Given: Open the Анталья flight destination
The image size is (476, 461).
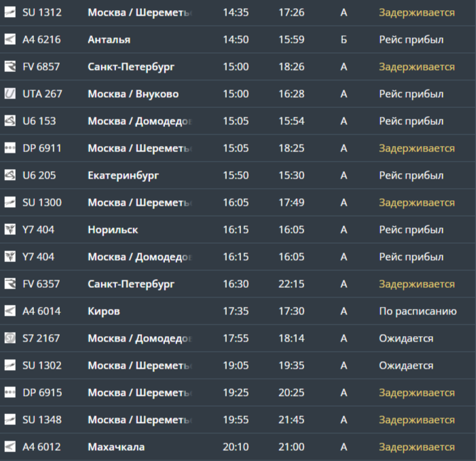Looking at the screenshot, I should pyautogui.click(x=109, y=39).
